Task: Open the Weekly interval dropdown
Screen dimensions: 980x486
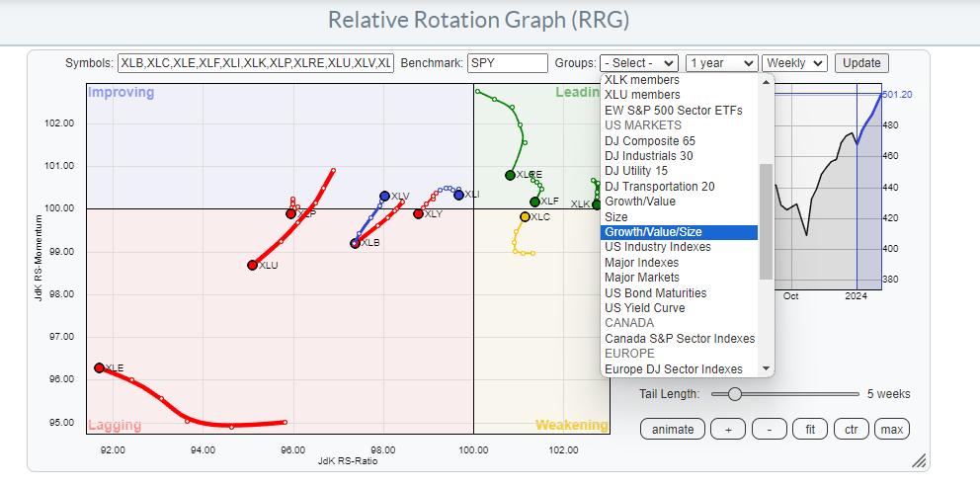Action: coord(793,63)
